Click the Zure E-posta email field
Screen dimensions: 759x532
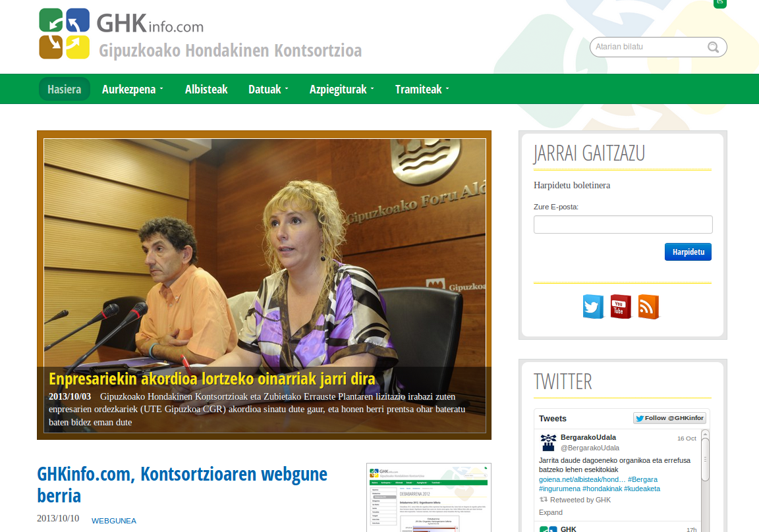tap(623, 225)
